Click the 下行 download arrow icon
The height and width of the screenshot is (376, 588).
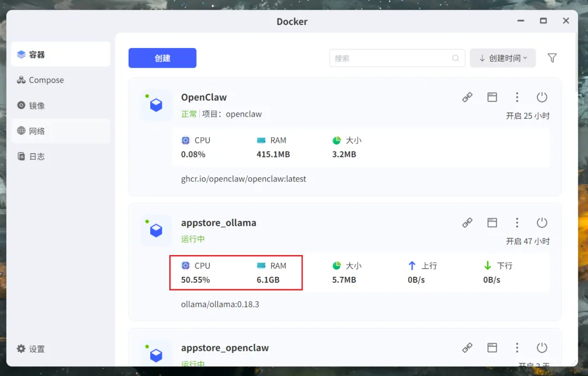point(487,266)
